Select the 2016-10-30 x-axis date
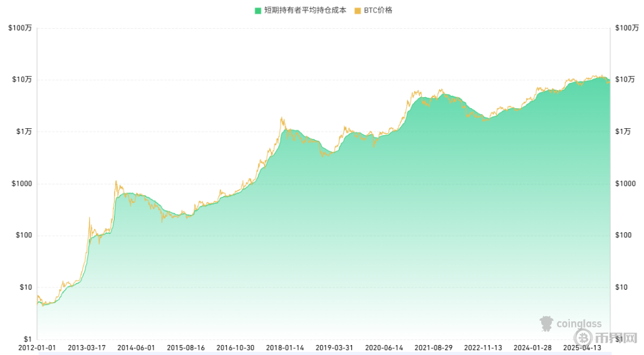Viewport: 644px width, 355px height. pos(235,348)
